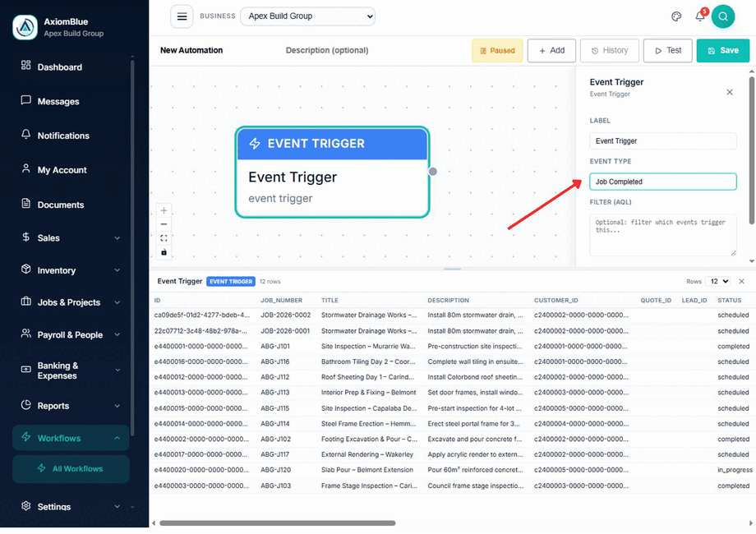Select the Event Trigger node on canvas

[x=332, y=172]
